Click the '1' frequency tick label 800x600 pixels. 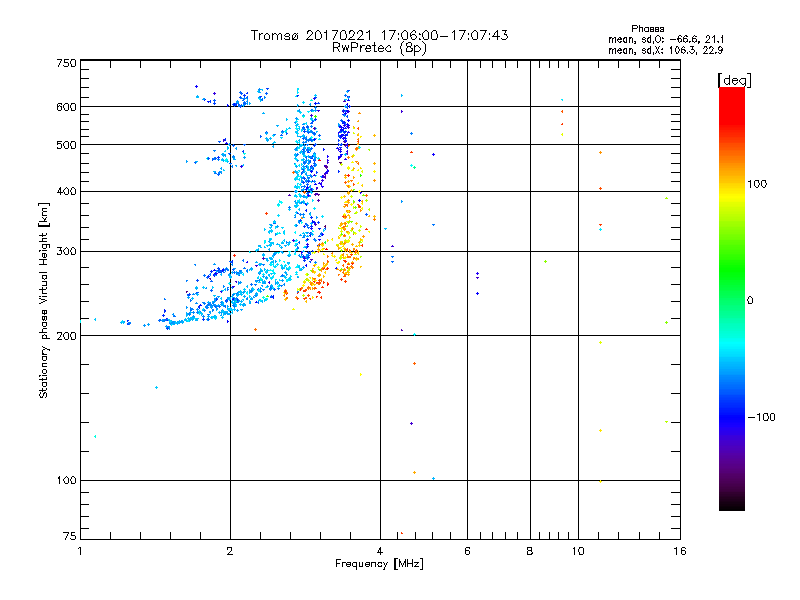pyautogui.click(x=80, y=551)
